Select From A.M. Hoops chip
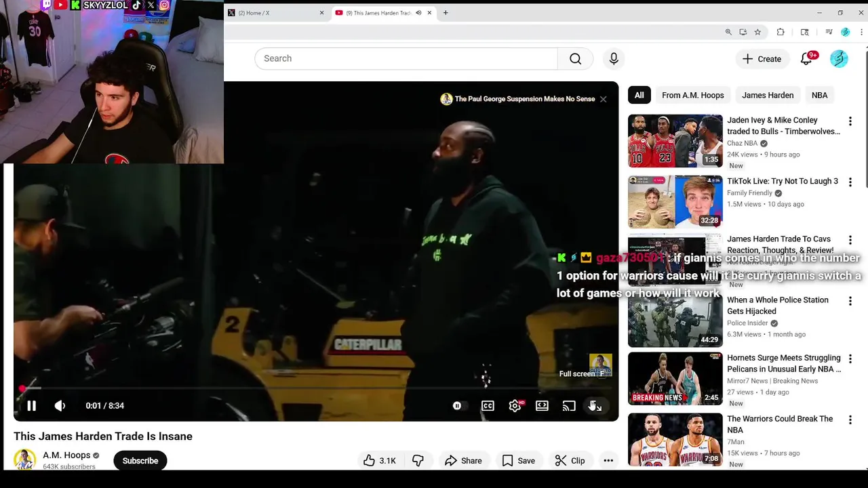The height and width of the screenshot is (488, 868). [693, 95]
